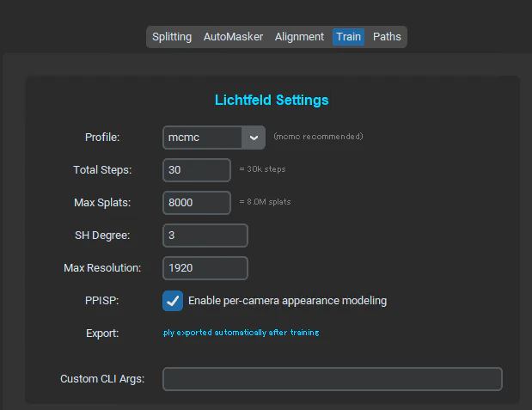Open the Splitting tab

point(172,37)
